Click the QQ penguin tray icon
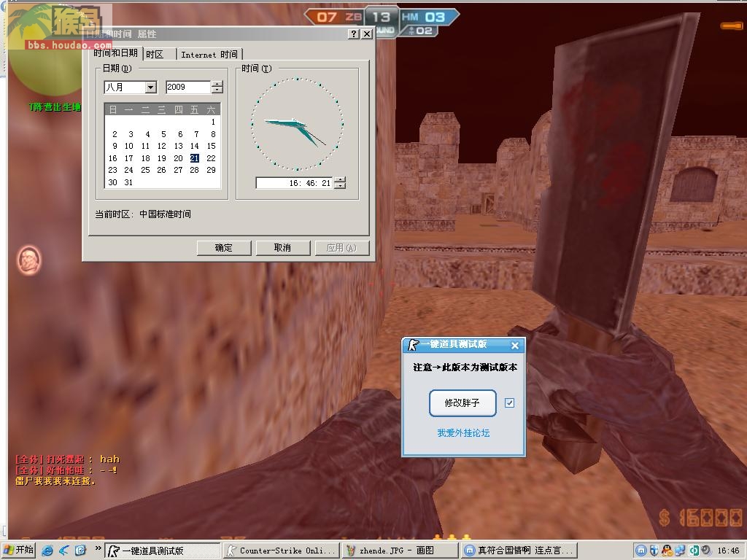The height and width of the screenshot is (560, 747). coord(667,551)
